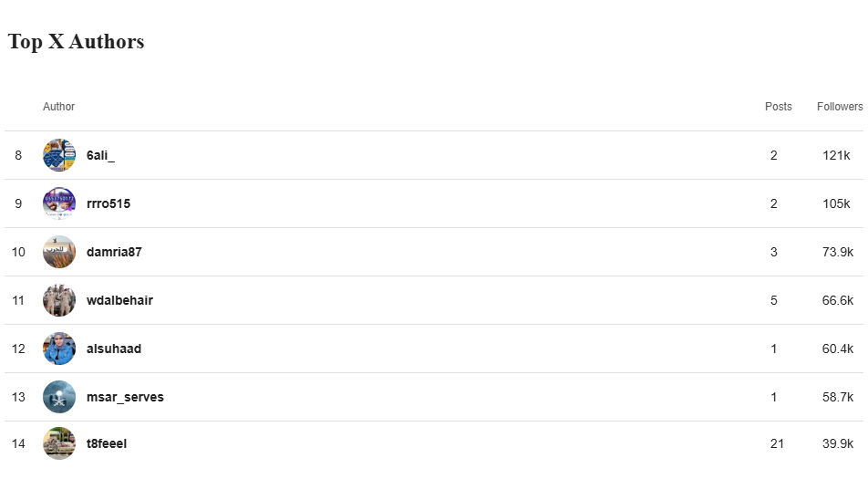Image resolution: width=868 pixels, height=479 pixels.
Task: Select msar_serves avatar icon
Action: click(x=59, y=397)
